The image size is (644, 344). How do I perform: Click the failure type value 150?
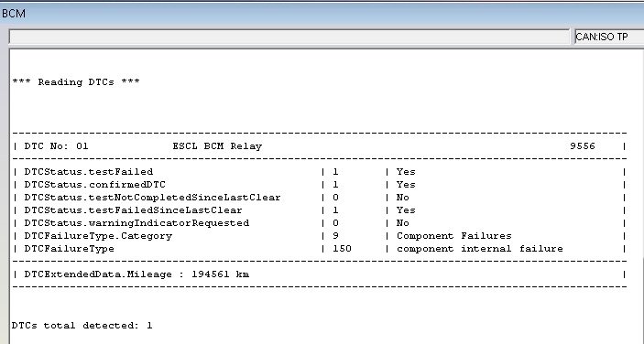tap(342, 249)
